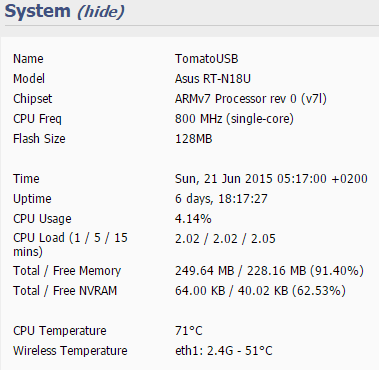Select the CPU load averages 2.02 / 2.02 / 2.05
This screenshot has height=370, width=379.
tap(225, 239)
